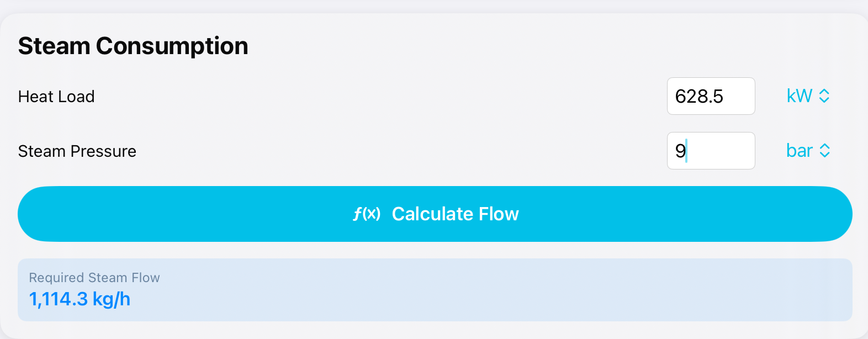Click the Calculate Flow button text
868x339 pixels.
(x=455, y=214)
